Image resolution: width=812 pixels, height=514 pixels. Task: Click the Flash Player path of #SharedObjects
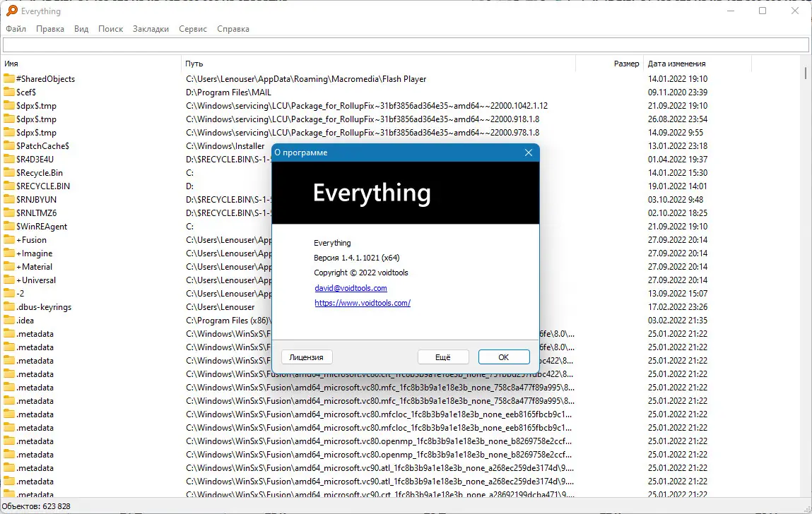coord(306,79)
